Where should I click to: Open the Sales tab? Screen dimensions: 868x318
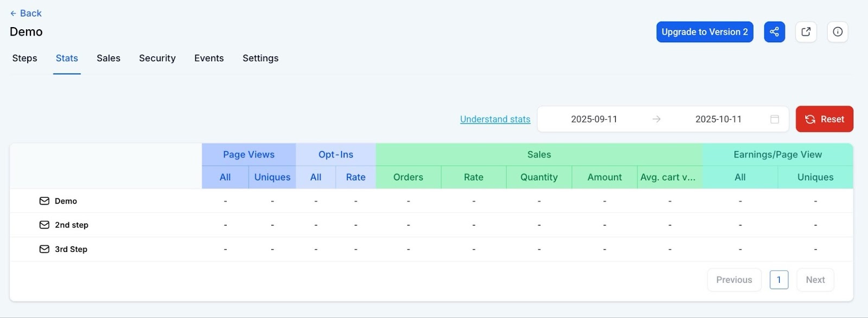(x=108, y=58)
